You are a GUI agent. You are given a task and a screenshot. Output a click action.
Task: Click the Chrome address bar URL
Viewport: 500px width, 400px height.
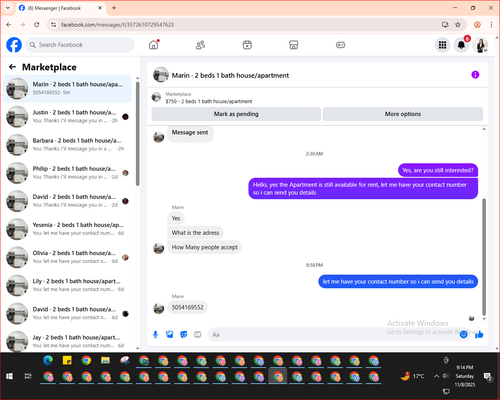tap(117, 25)
